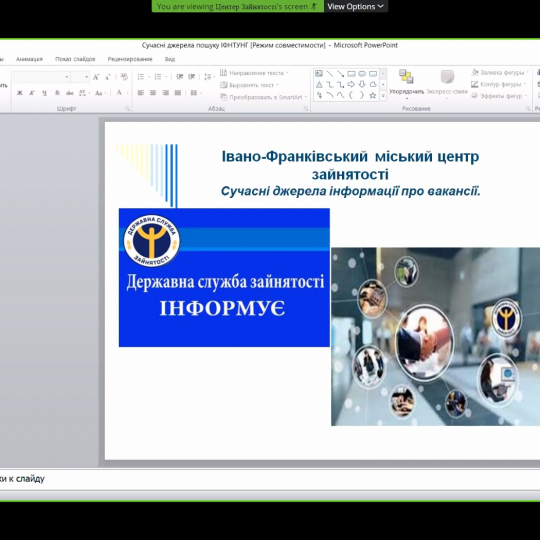
Task: Open Абзац group dialog launcher
Action: coord(305,109)
